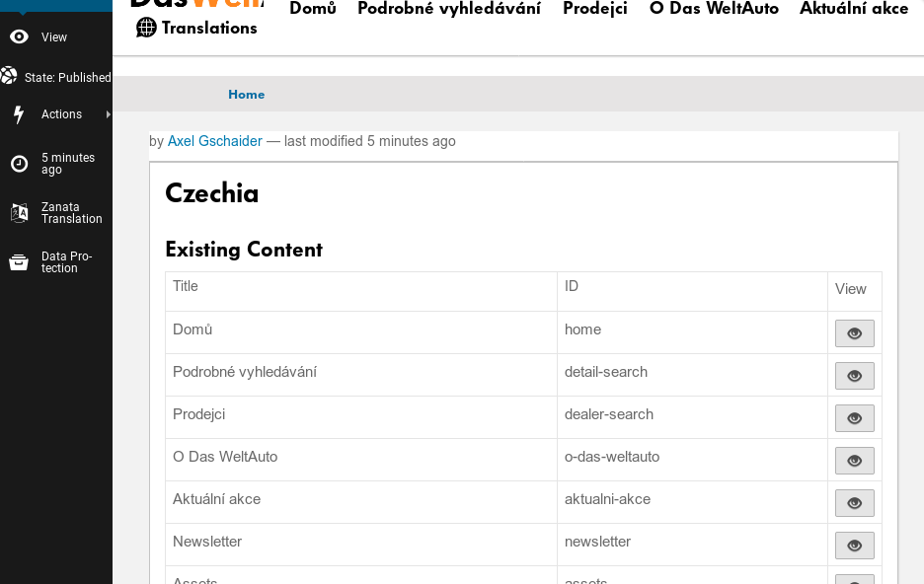Click the home ID cell
The image size is (924, 584).
[x=692, y=332]
